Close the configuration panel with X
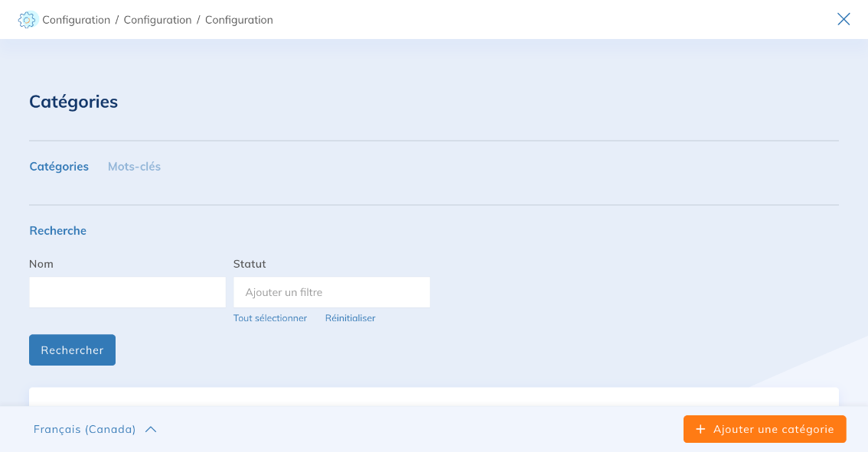Image resolution: width=868 pixels, height=452 pixels. (844, 19)
